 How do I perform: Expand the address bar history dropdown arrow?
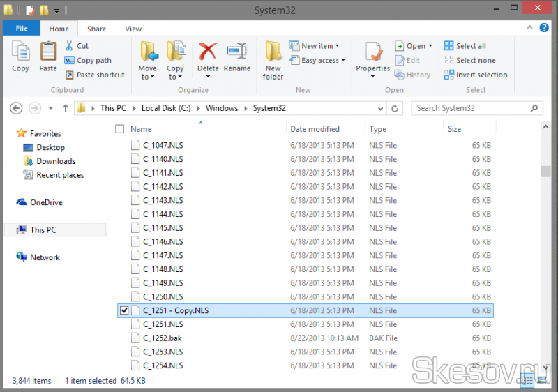coord(379,108)
